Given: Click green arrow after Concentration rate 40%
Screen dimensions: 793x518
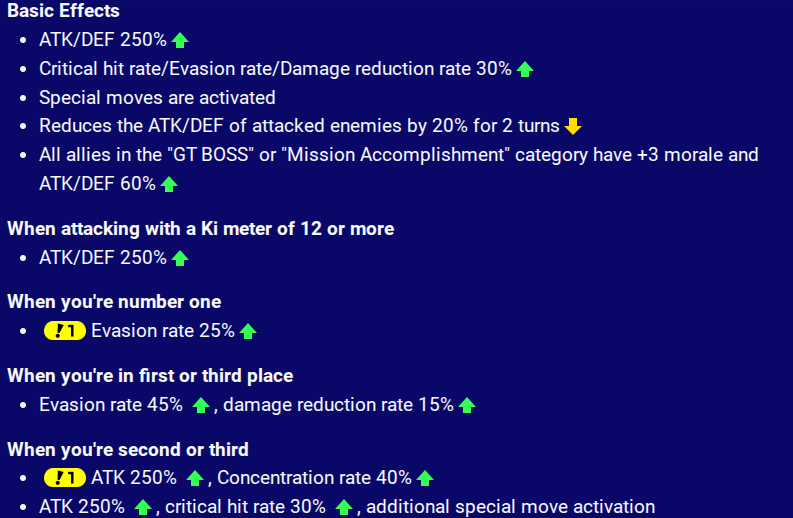Looking at the screenshot, I should [425, 478].
